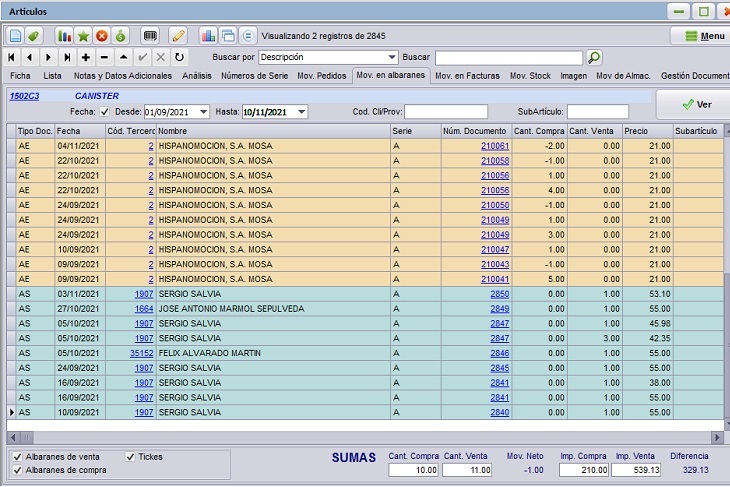Go to the last record
Viewport: 730px width, 487px height.
pyautogui.click(x=67, y=57)
